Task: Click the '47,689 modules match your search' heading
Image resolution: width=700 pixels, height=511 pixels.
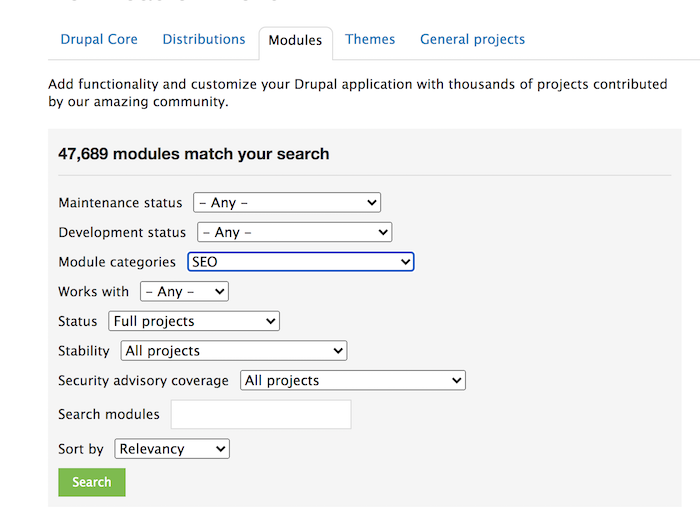Action: click(193, 154)
